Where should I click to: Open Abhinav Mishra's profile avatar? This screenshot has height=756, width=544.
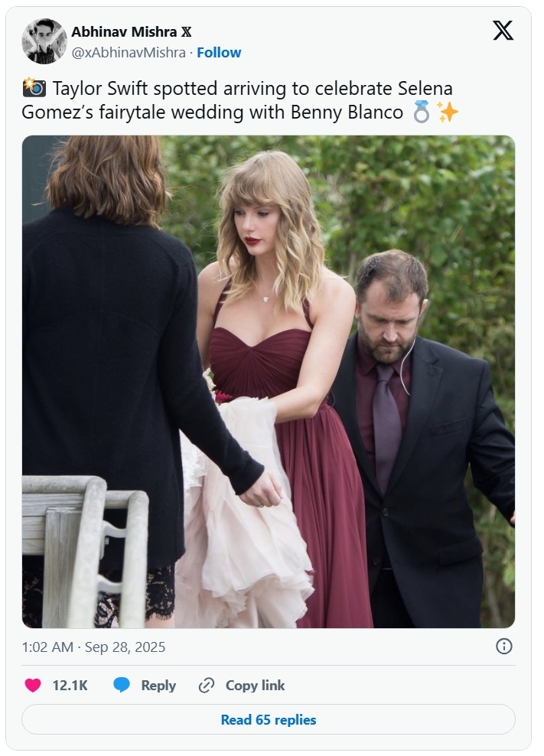click(44, 41)
